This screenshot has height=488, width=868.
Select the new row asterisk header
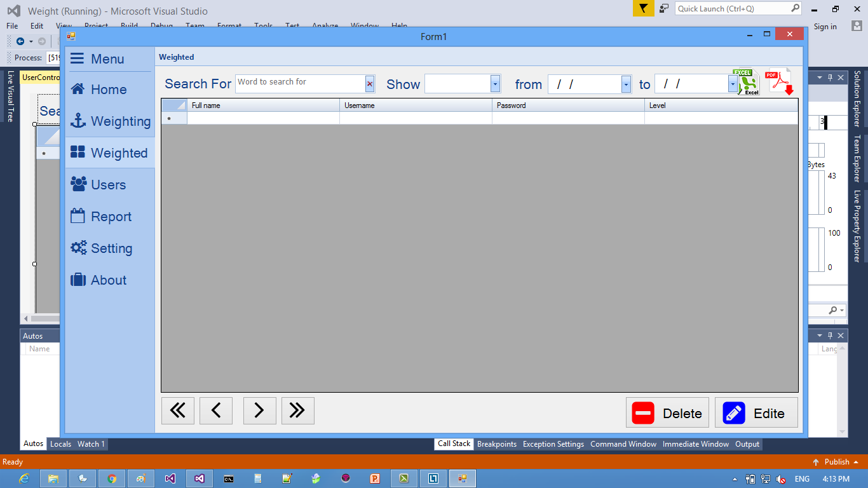pyautogui.click(x=174, y=118)
